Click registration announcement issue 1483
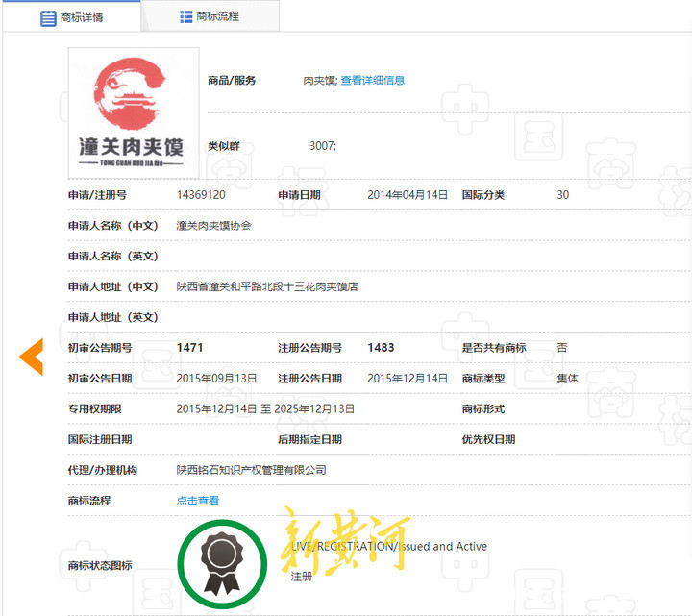 coord(381,348)
